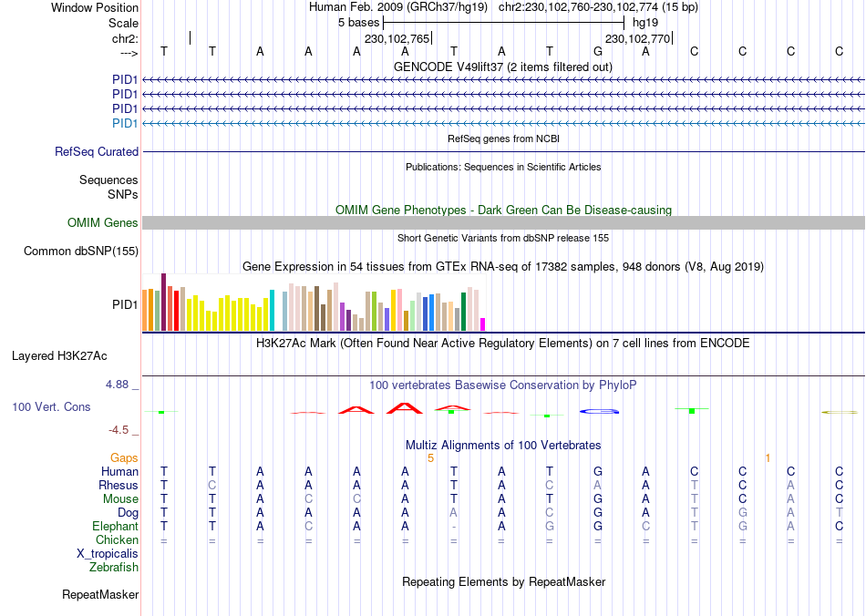
Task: Click the yellow conservation logo under the last base
Action: pyautogui.click(x=840, y=412)
